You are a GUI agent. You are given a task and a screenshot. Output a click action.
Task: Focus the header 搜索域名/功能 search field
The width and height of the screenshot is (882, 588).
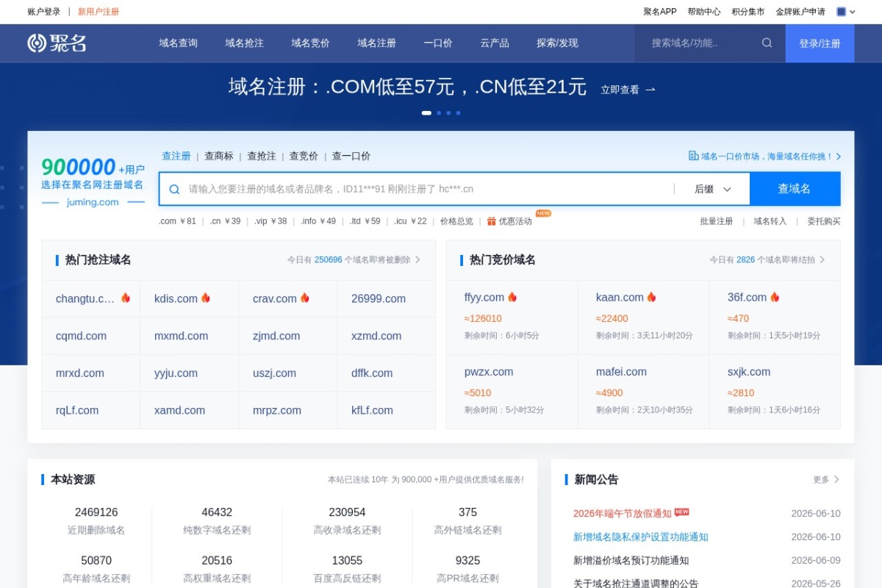pyautogui.click(x=698, y=43)
